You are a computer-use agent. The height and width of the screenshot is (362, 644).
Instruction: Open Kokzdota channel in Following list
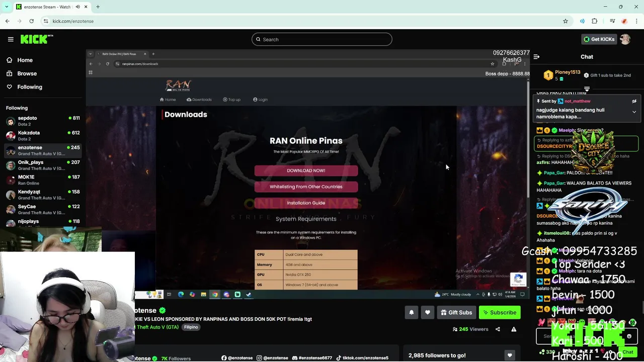click(x=43, y=136)
